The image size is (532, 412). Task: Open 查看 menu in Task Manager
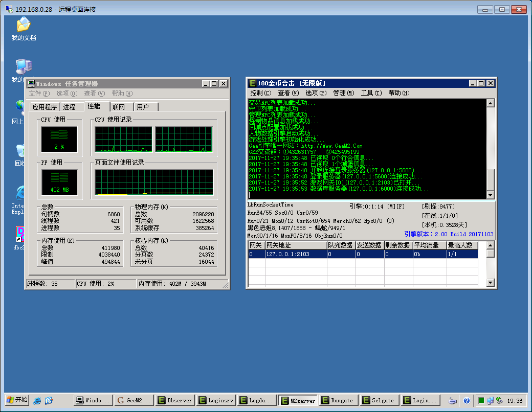(94, 93)
